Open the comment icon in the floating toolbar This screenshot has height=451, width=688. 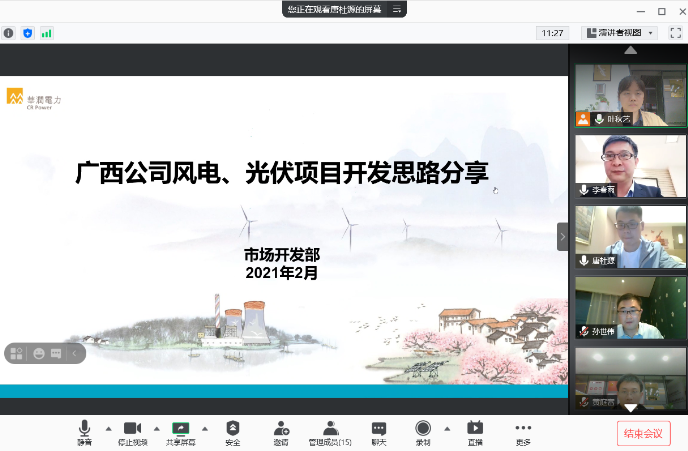(56, 354)
